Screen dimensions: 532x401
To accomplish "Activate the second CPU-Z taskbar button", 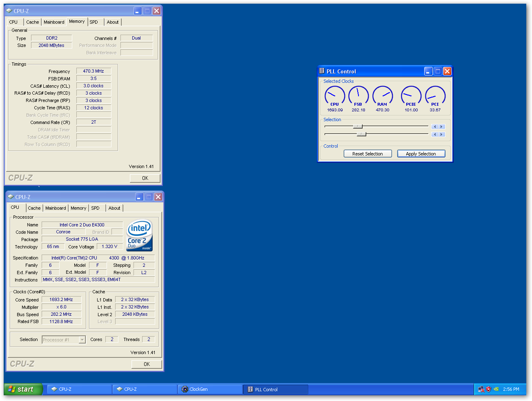I will point(145,389).
